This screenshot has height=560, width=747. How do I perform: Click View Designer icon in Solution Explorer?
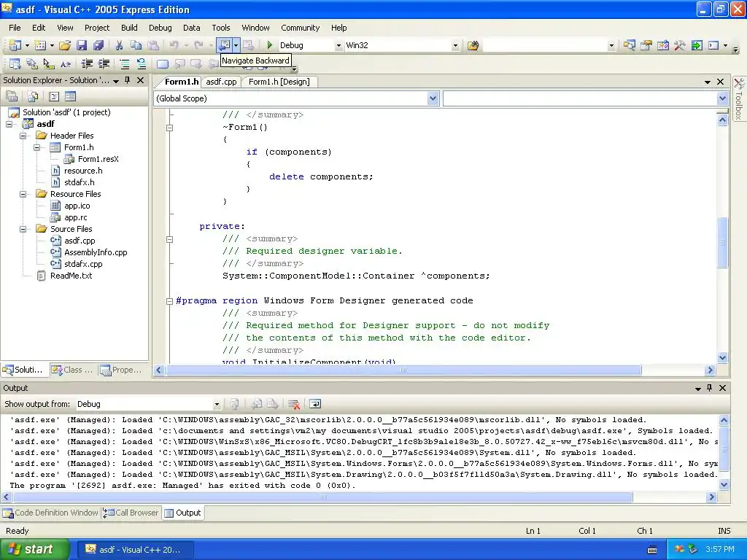tap(71, 97)
